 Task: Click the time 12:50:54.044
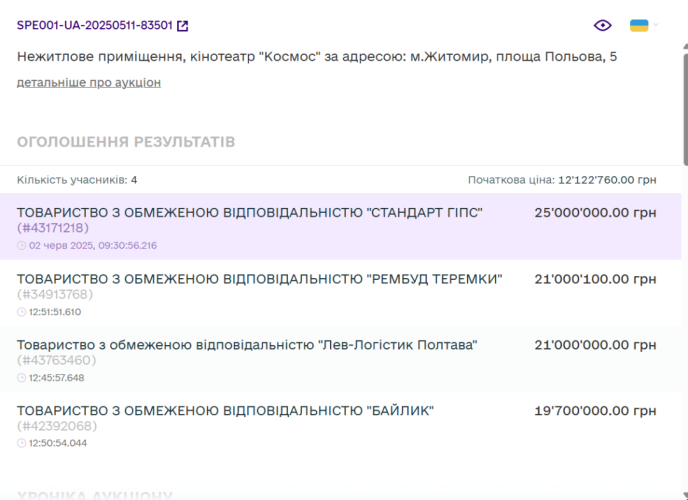click(58, 443)
